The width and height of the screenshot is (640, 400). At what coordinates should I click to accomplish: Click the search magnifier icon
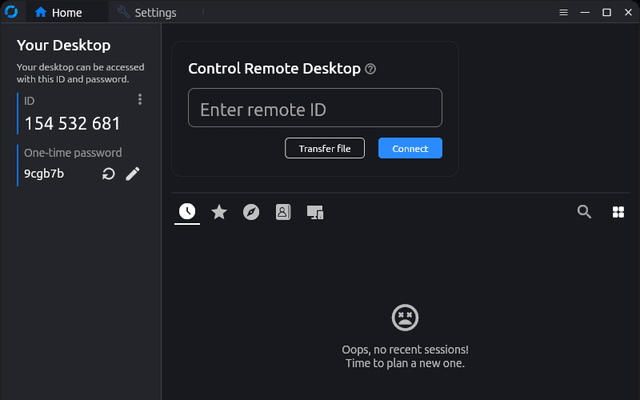click(x=584, y=212)
